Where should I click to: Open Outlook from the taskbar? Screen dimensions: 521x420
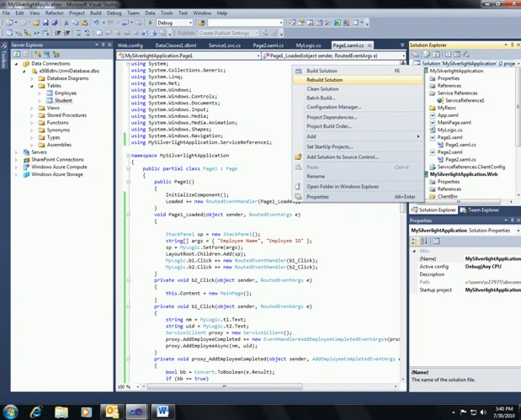(x=112, y=412)
